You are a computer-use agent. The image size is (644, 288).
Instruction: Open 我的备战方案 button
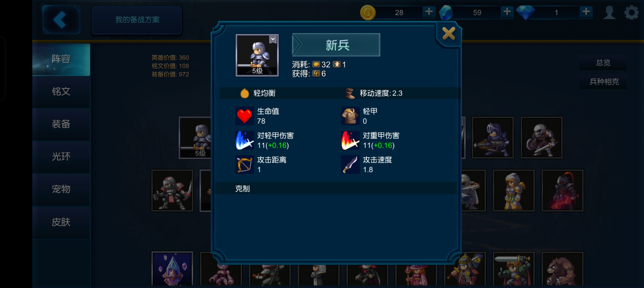[137, 20]
